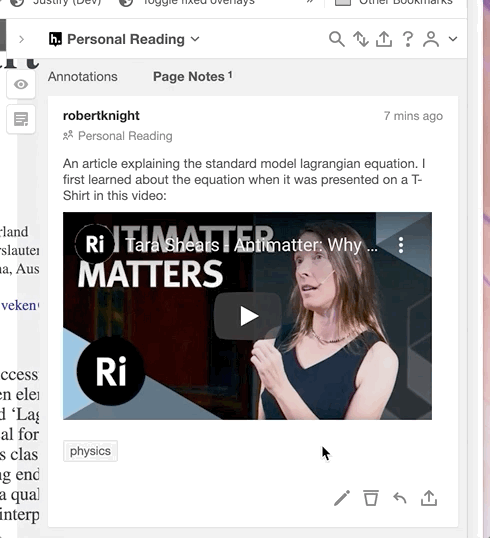Show more bookmarks overflow chevron

point(310,1)
